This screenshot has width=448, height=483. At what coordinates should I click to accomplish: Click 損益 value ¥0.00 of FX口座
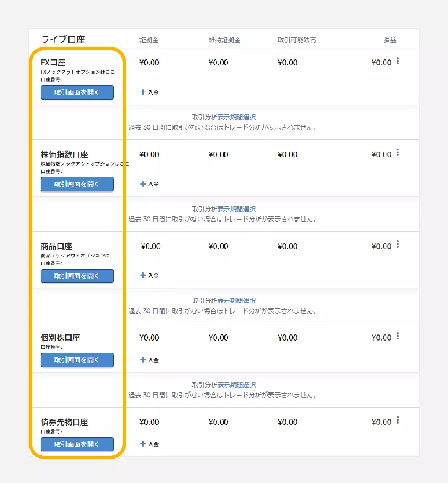click(381, 62)
